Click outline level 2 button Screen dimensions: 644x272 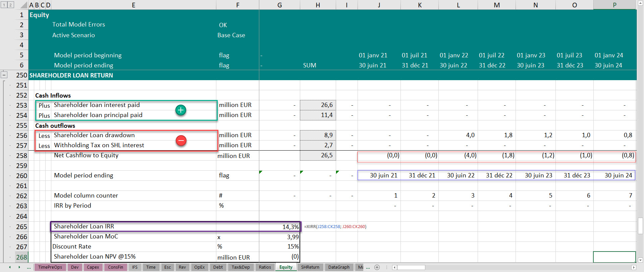click(11, 5)
